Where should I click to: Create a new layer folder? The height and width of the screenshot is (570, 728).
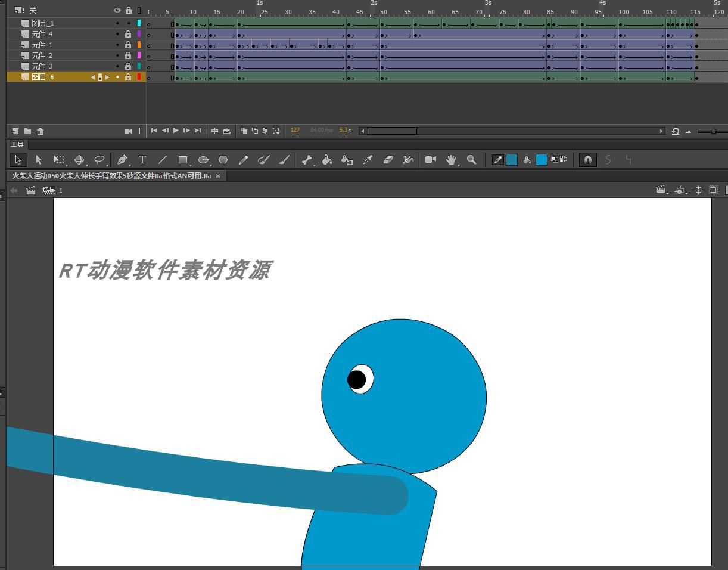tap(27, 131)
